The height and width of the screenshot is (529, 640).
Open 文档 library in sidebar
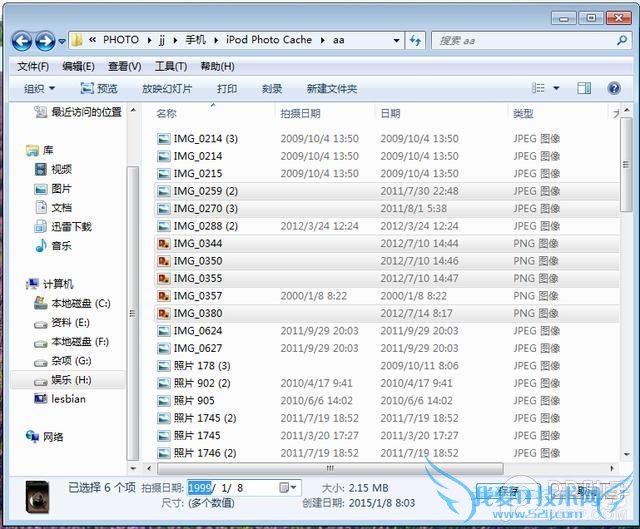[x=53, y=207]
